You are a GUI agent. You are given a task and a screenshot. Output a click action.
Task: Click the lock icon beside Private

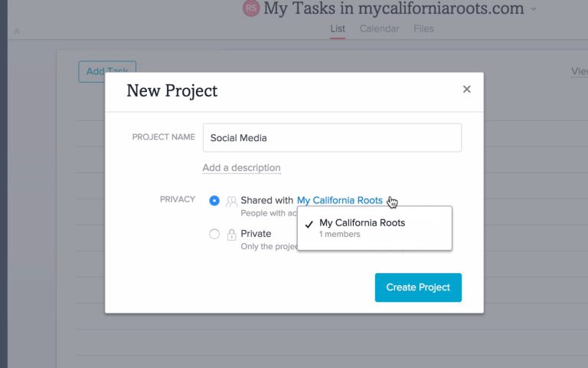231,235
